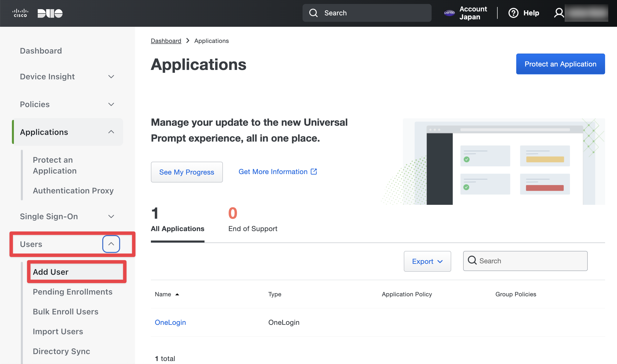Viewport: 617px width, 364px height.
Task: Select Device Insight in the sidebar
Action: tap(47, 77)
